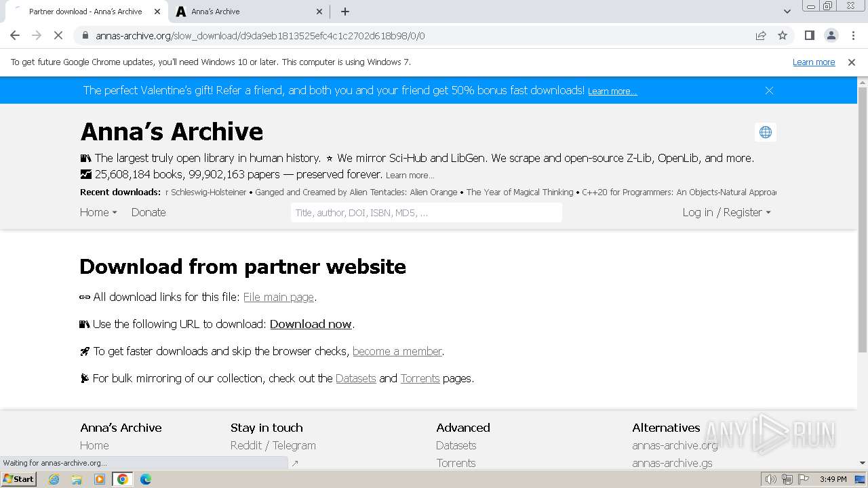Click the Anna's Archive site title
Screen dimensions: 868x488
pos(172,131)
